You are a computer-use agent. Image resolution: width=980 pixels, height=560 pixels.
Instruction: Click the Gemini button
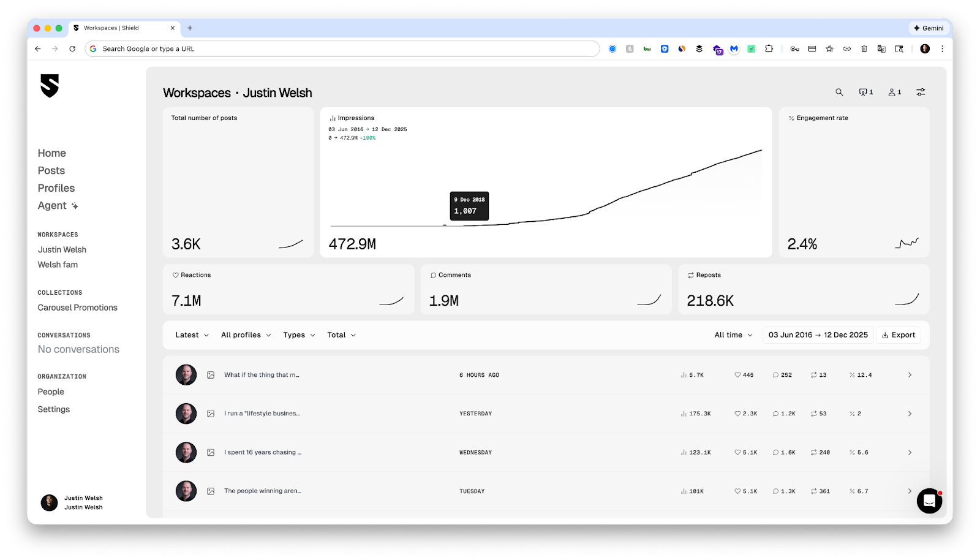(929, 28)
